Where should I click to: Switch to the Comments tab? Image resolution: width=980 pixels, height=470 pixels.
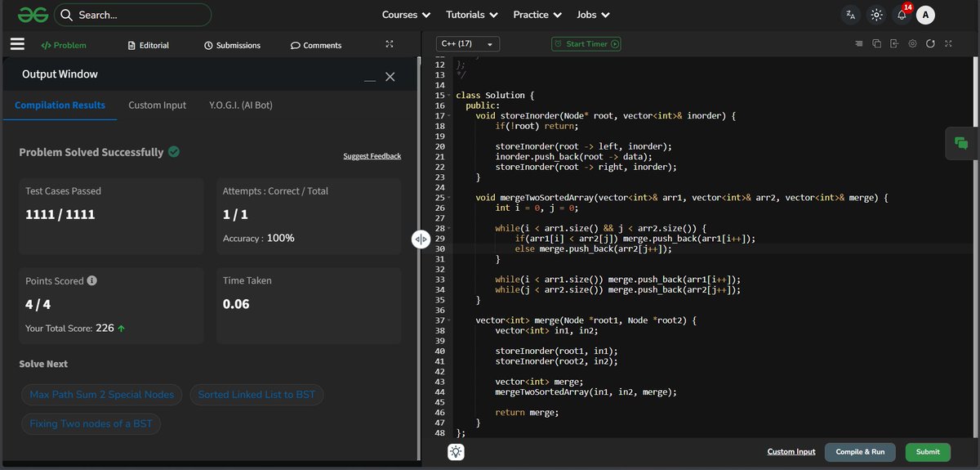point(316,45)
